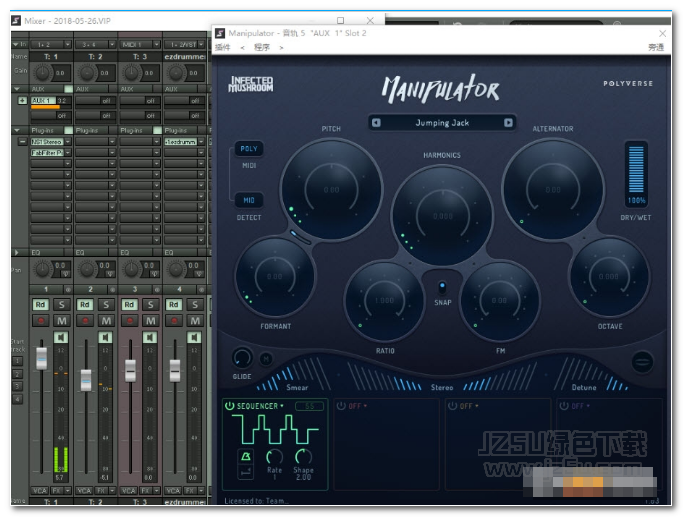Arm record on mixer track 4

point(174,321)
